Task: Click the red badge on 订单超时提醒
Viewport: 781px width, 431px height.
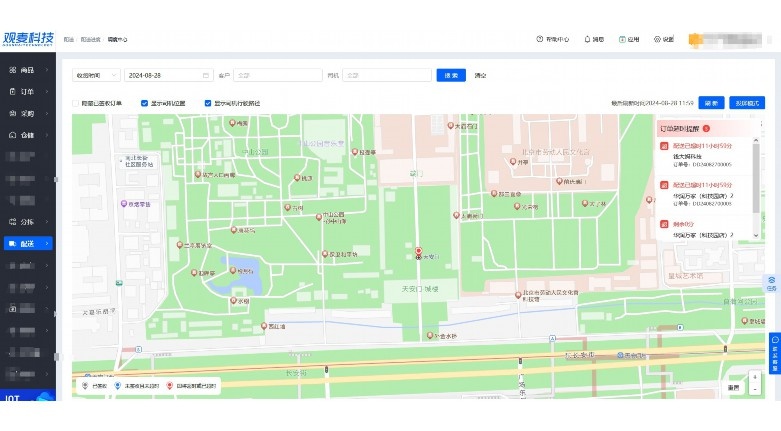Action: [706, 129]
